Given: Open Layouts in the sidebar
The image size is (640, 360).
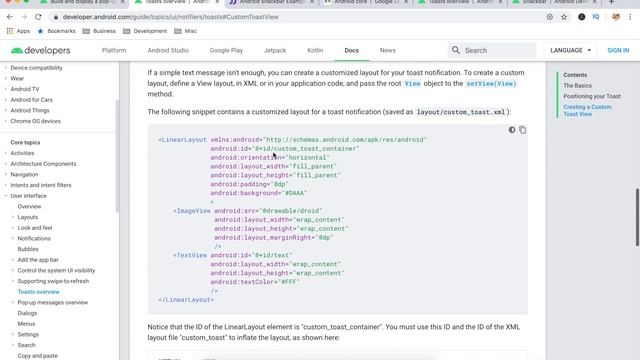Looking at the screenshot, I should click(x=28, y=217).
